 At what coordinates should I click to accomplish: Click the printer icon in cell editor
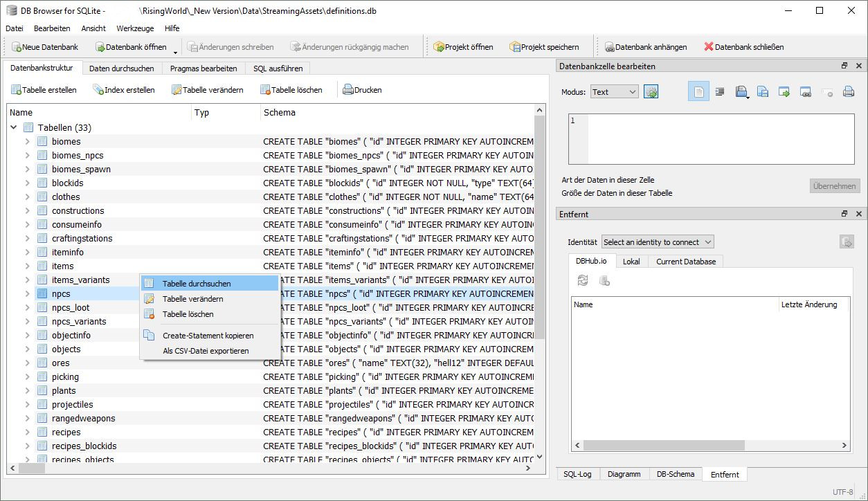849,91
